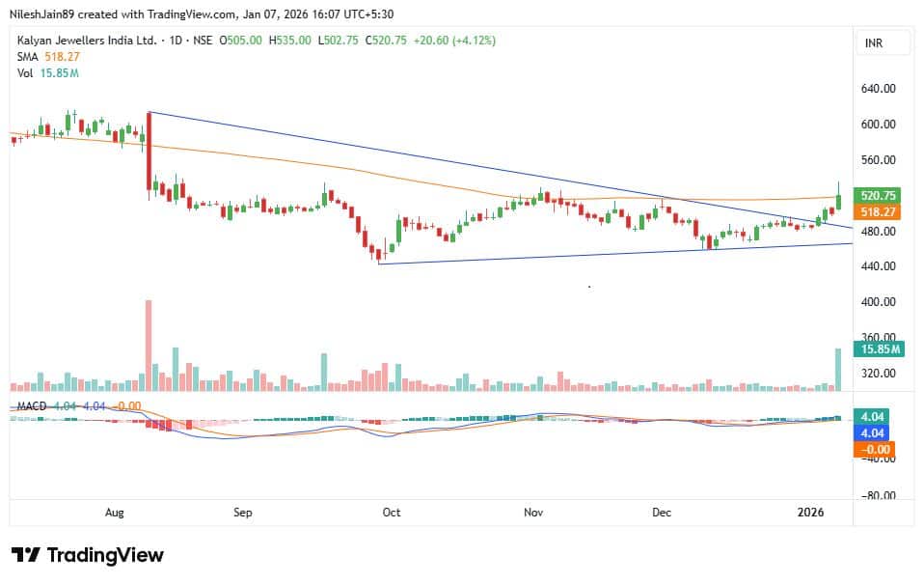Click the TradingView logo icon
The height and width of the screenshot is (584, 924).
[25, 555]
